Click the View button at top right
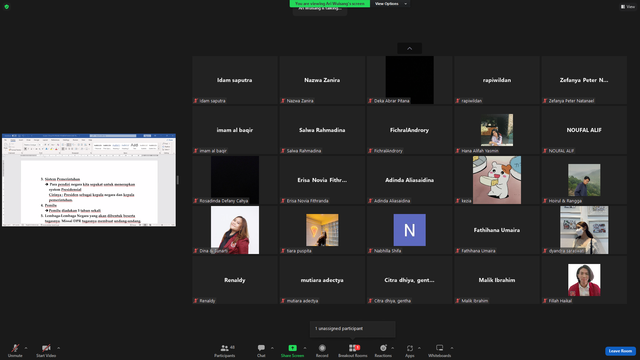This screenshot has width=640, height=360. (x=628, y=7)
